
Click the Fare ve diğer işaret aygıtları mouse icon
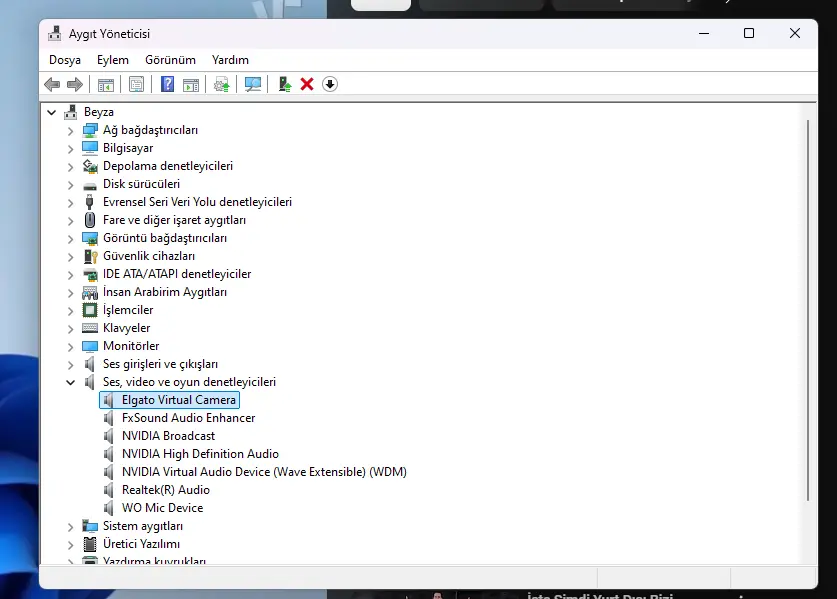point(90,220)
